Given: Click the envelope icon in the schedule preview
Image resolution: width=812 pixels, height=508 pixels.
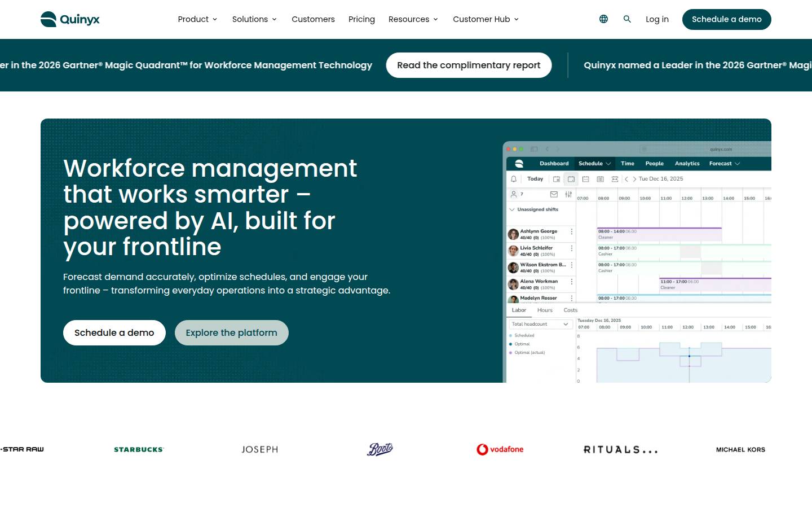Looking at the screenshot, I should [x=554, y=194].
